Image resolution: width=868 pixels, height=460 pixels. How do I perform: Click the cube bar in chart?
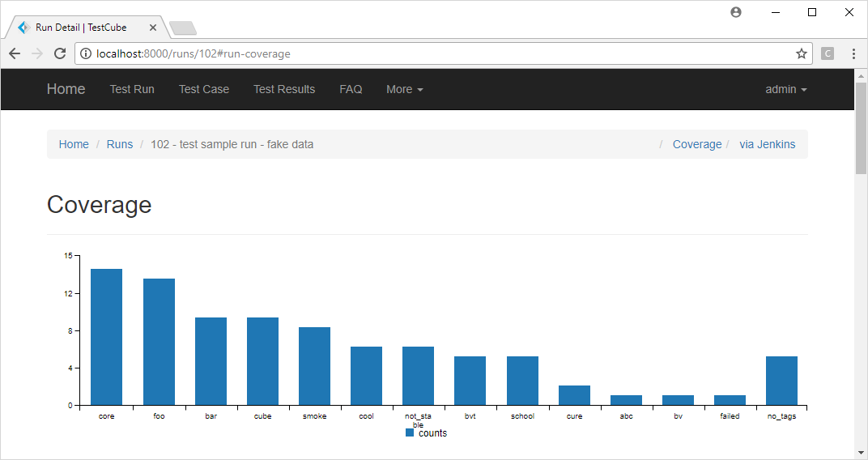pos(262,361)
